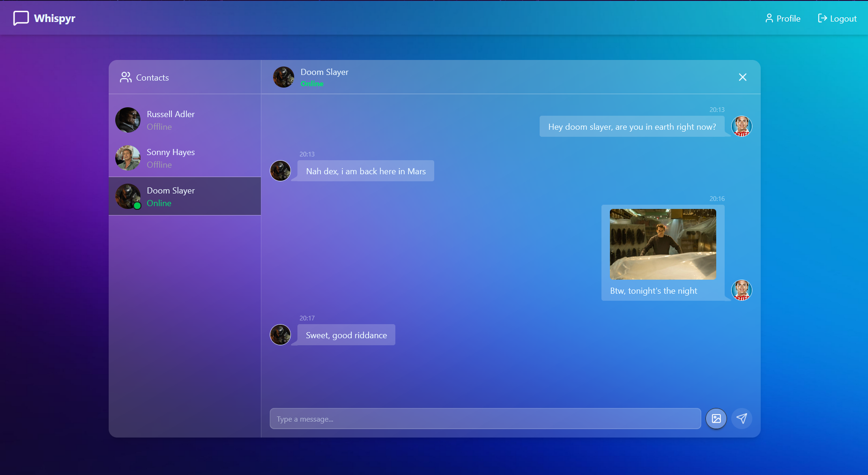Click sender avatar beside 'Hey doom slayer' message
868x475 pixels.
tap(742, 126)
